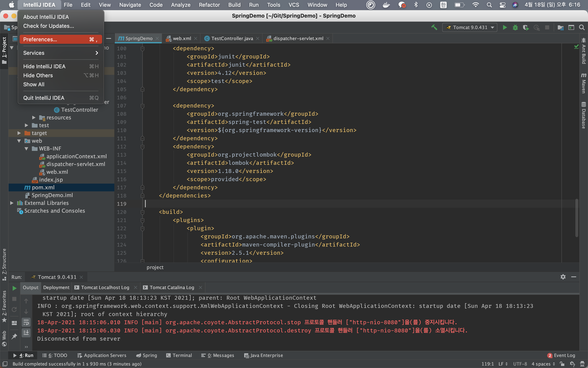Click the stop icon in Run panel
588x368 pixels.
point(14,299)
